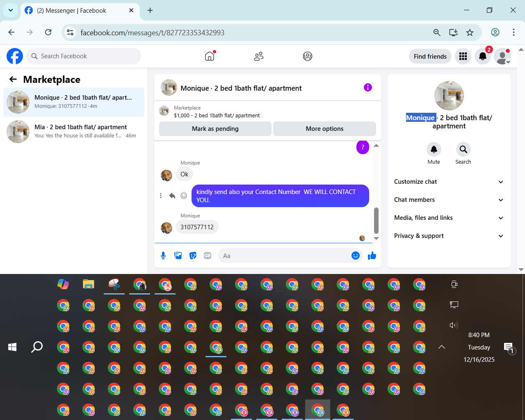Image resolution: width=525 pixels, height=420 pixels.
Task: Open the Friends icon in top navigation
Action: (x=259, y=56)
